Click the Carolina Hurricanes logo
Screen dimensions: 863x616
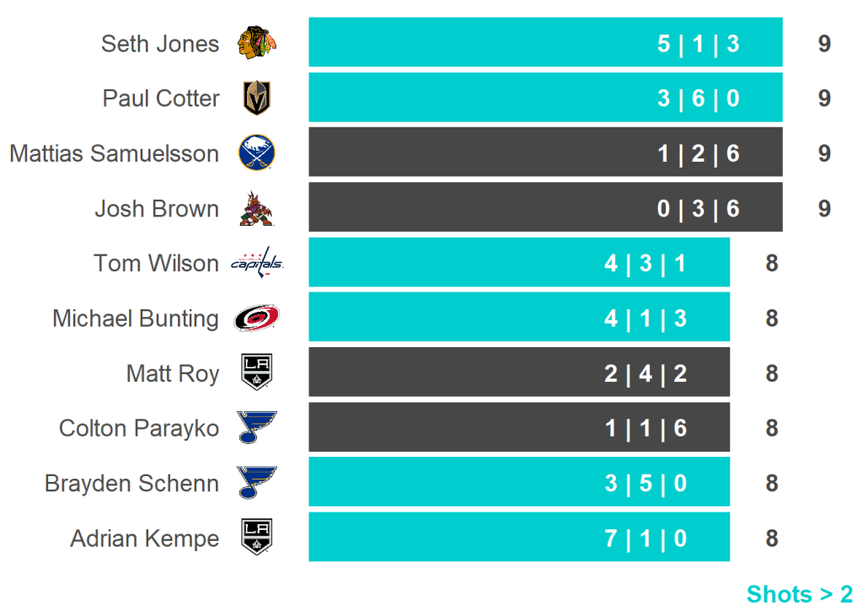tap(256, 319)
